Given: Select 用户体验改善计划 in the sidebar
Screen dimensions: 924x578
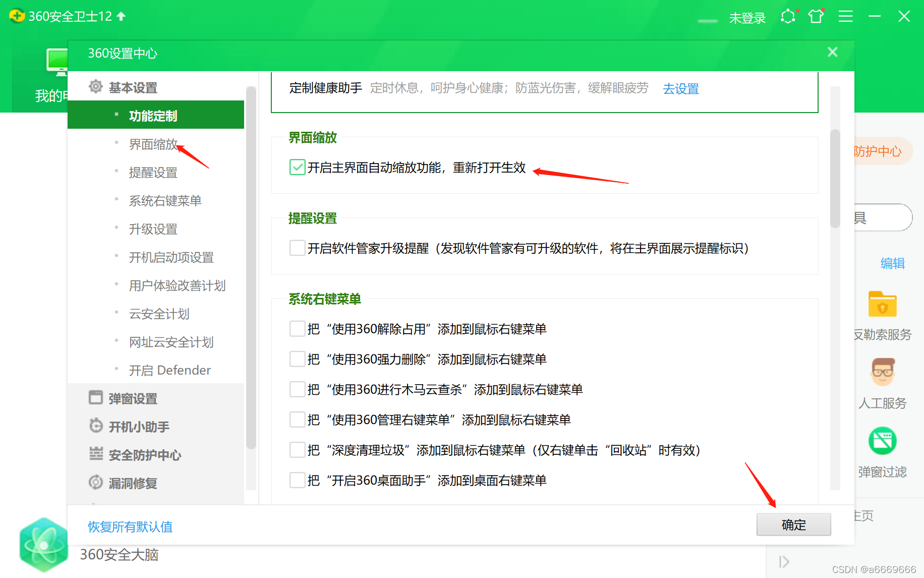Looking at the screenshot, I should [x=178, y=286].
